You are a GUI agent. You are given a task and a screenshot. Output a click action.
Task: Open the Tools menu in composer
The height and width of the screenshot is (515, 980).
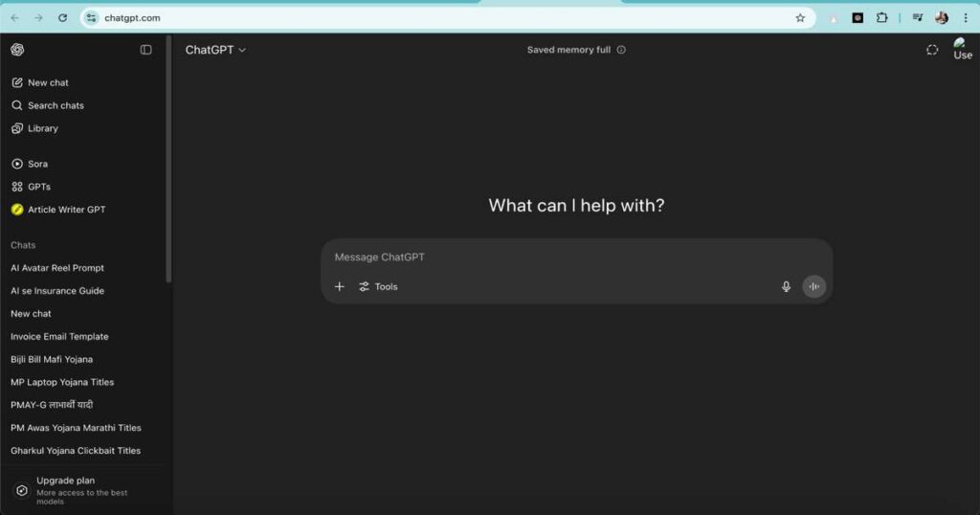point(378,286)
